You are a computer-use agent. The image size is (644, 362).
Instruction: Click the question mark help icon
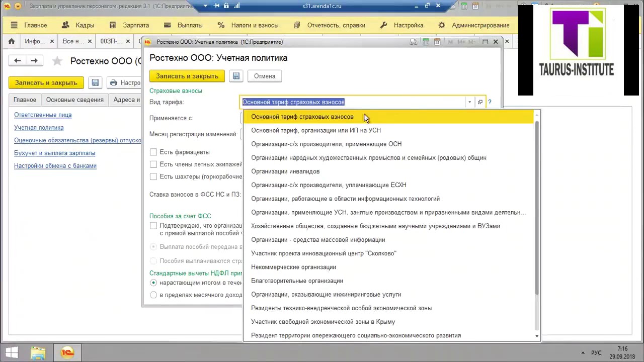[x=490, y=102]
